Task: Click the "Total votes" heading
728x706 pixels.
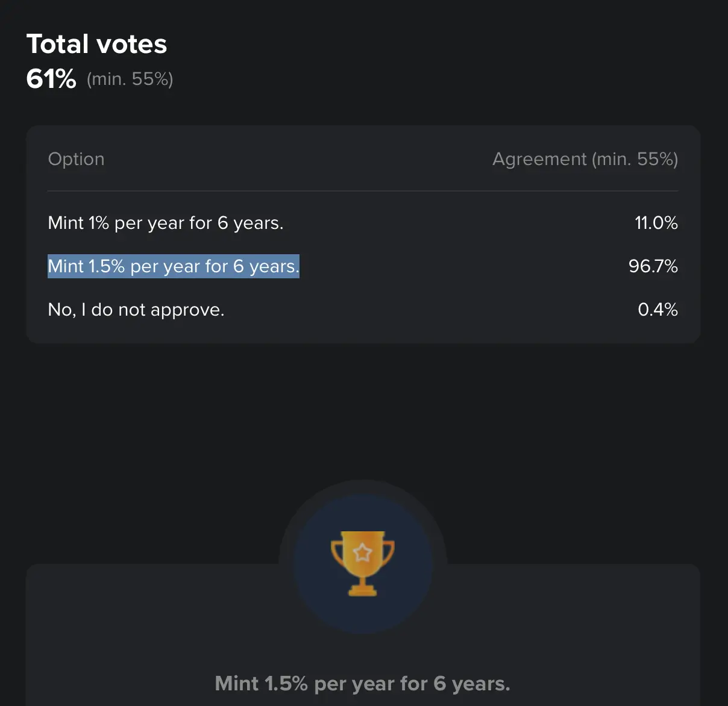Action: click(96, 44)
